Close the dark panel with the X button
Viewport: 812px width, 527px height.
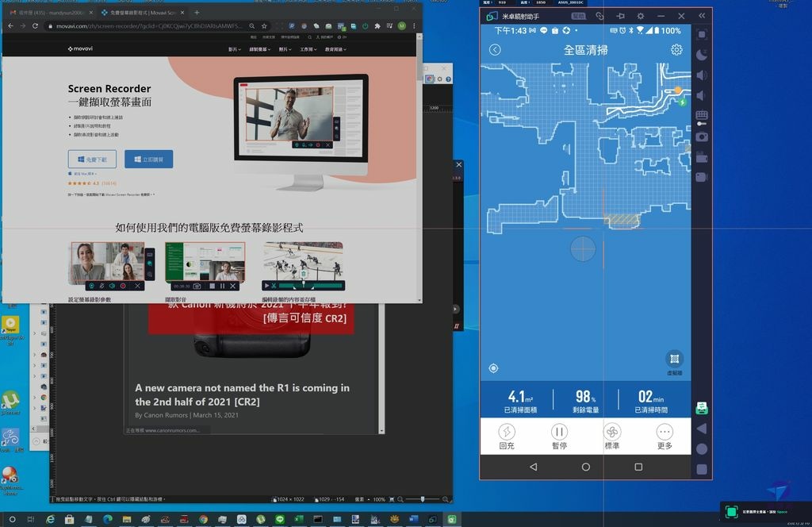click(x=459, y=164)
